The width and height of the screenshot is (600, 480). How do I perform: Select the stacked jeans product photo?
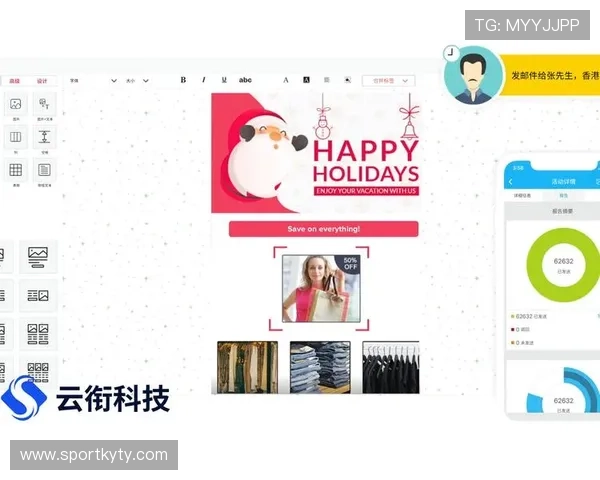pos(320,367)
